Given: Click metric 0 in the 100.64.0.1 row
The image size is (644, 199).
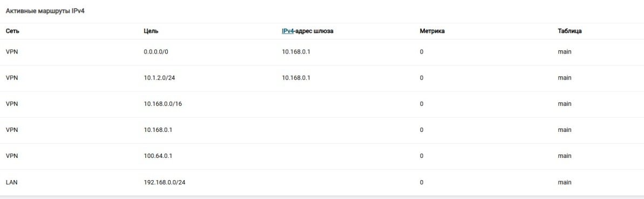Looking at the screenshot, I should [x=422, y=156].
